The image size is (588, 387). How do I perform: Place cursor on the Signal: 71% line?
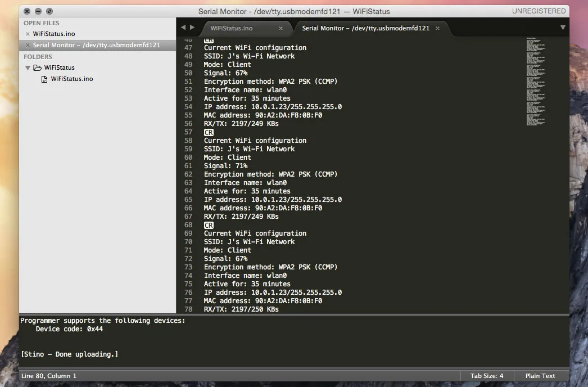coord(225,166)
